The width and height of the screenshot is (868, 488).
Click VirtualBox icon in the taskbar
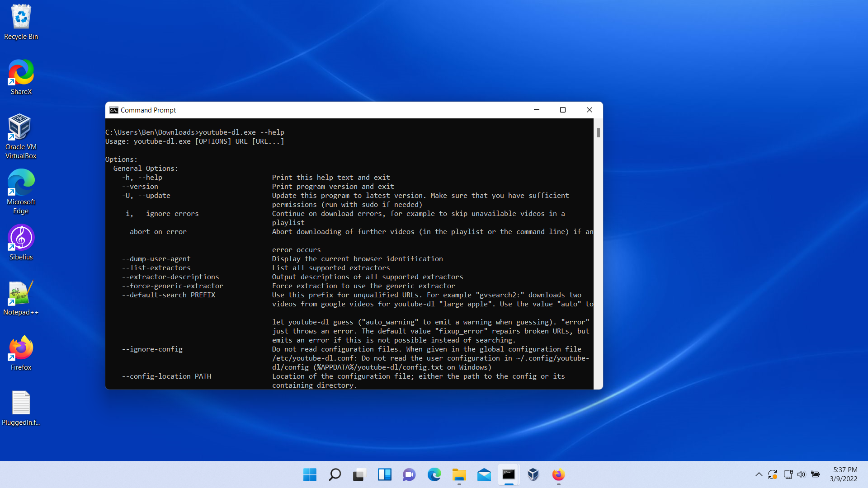click(533, 474)
